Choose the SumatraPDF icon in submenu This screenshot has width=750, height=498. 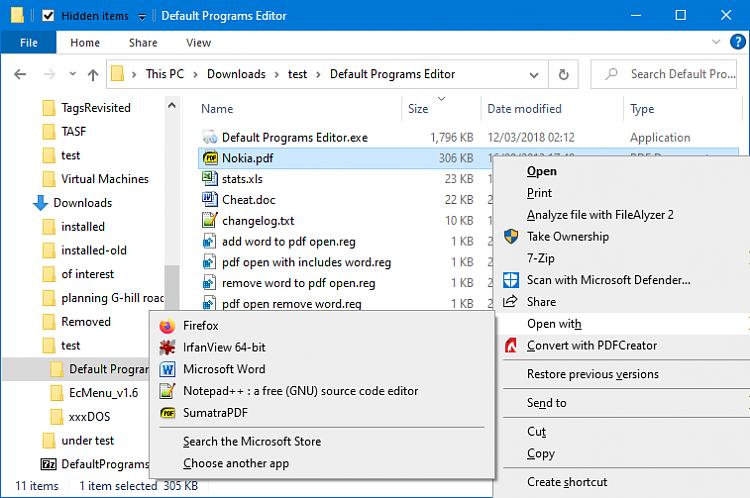(x=166, y=412)
